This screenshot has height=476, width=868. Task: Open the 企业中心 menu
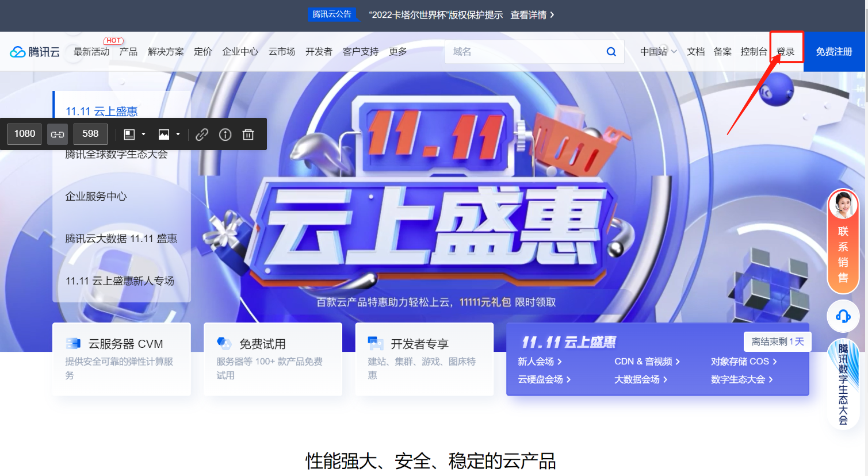(240, 52)
